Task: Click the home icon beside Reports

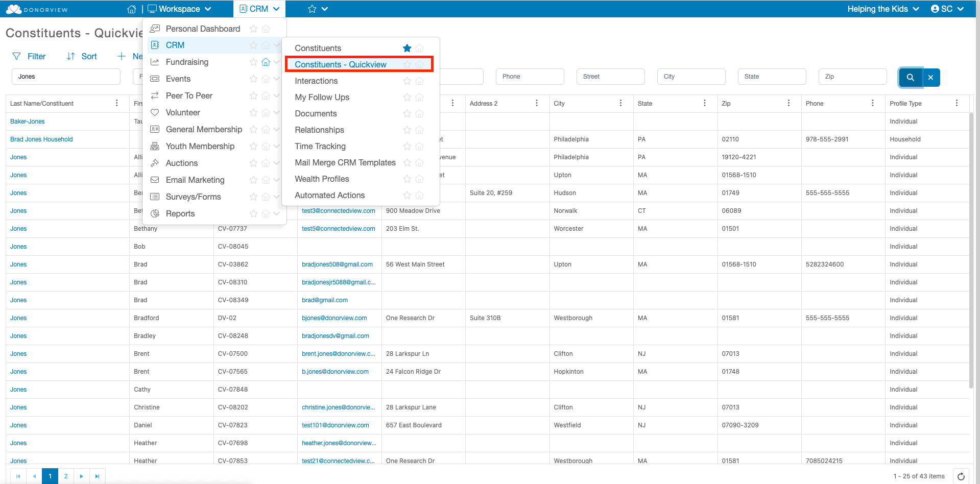Action: 266,214
